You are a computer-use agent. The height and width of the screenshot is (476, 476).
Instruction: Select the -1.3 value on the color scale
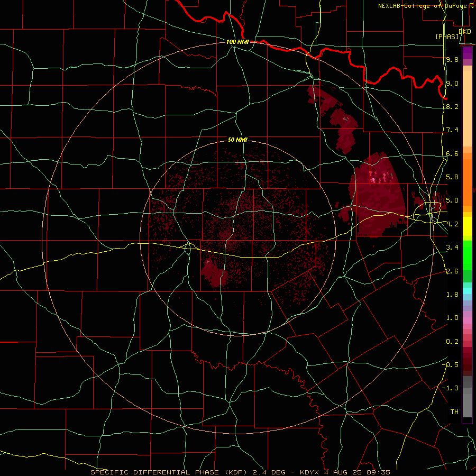point(450,388)
